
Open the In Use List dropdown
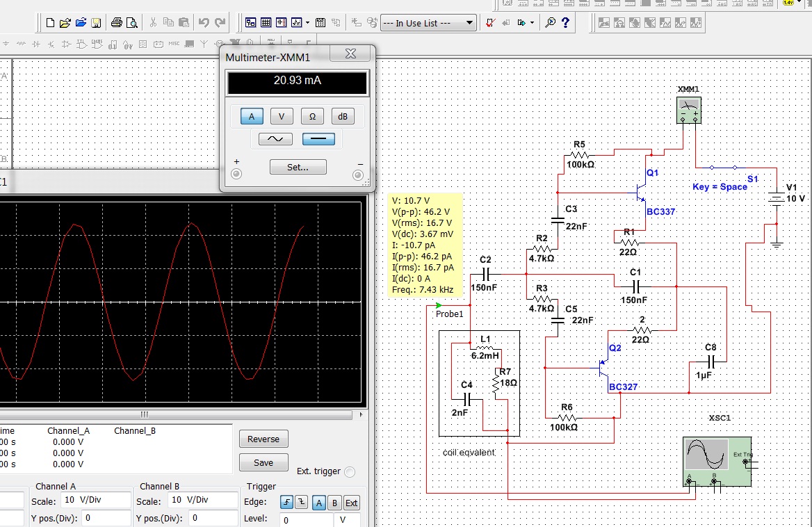tap(428, 23)
